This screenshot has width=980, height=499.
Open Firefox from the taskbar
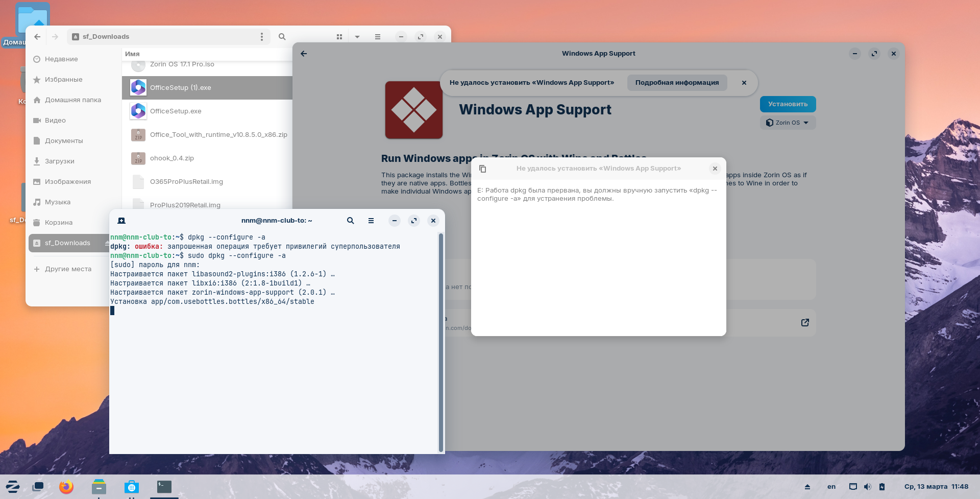pos(66,487)
